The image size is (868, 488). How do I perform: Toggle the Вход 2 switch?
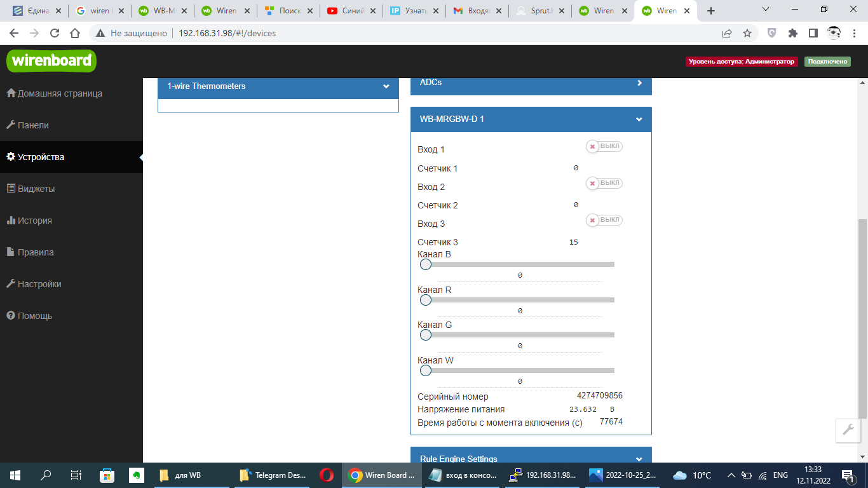tap(604, 183)
